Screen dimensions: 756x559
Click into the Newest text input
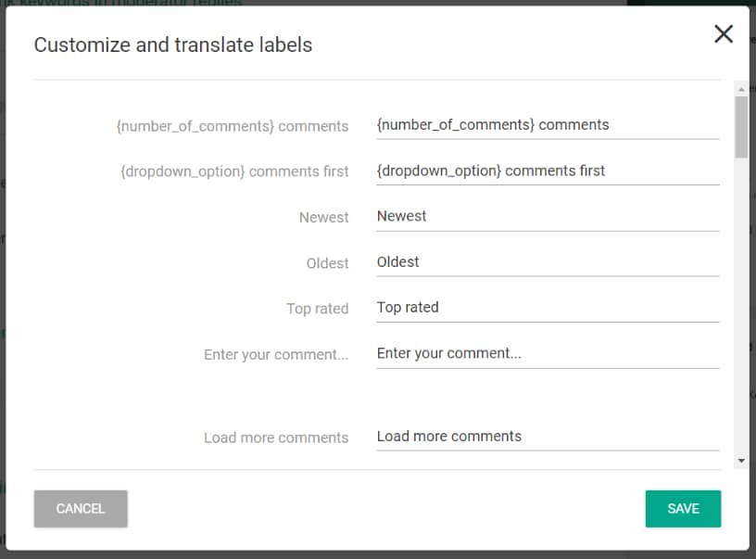pos(547,216)
